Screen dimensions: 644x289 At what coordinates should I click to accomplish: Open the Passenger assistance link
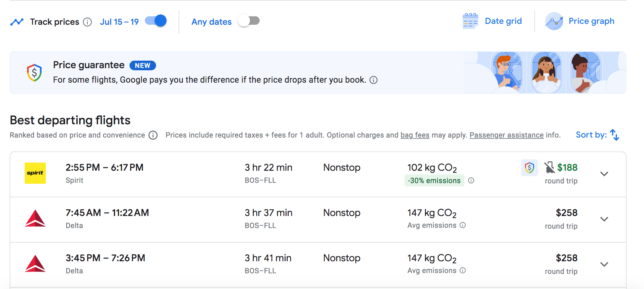[x=506, y=135]
